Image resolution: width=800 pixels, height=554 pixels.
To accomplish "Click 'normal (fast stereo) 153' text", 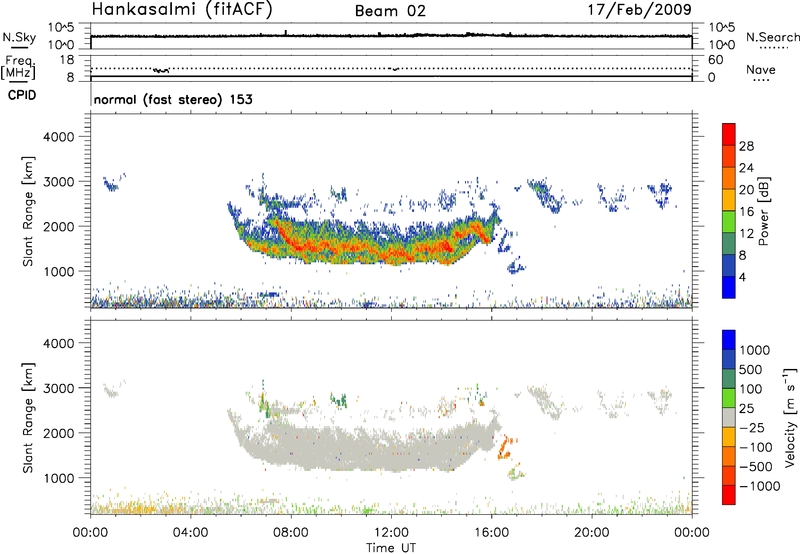I will (x=173, y=99).
